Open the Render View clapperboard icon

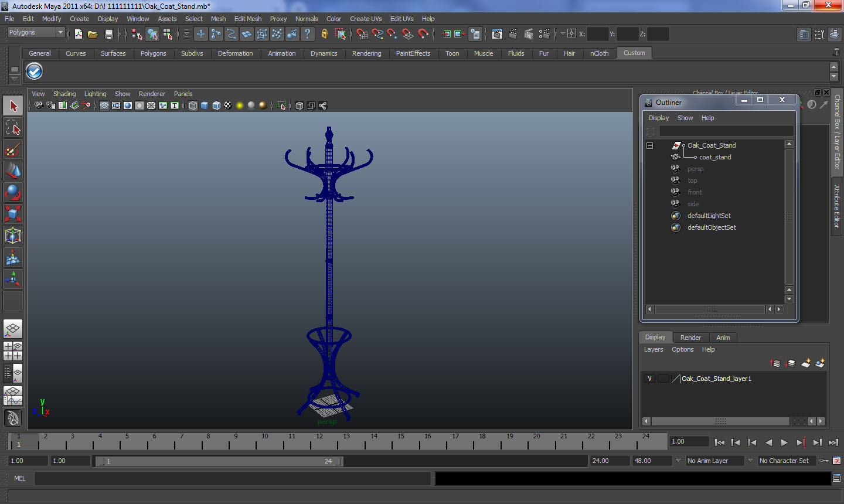click(497, 34)
